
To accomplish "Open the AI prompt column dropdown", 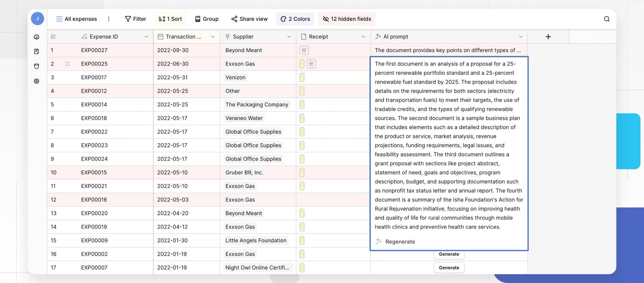I will 520,37.
